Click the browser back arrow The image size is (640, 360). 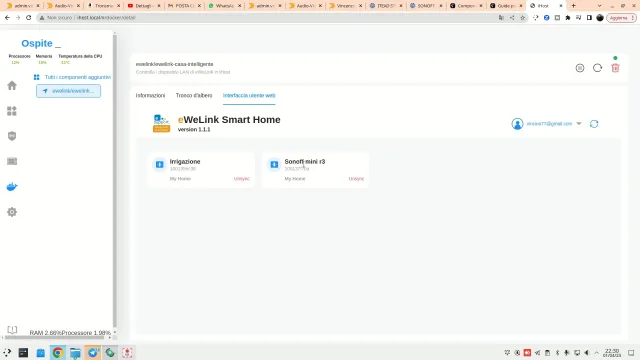7,18
